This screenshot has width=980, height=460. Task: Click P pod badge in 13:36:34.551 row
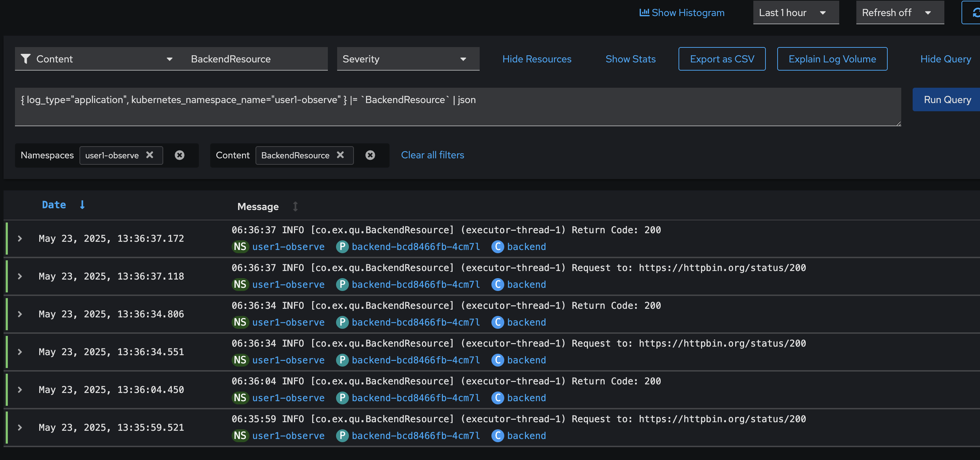pyautogui.click(x=342, y=360)
